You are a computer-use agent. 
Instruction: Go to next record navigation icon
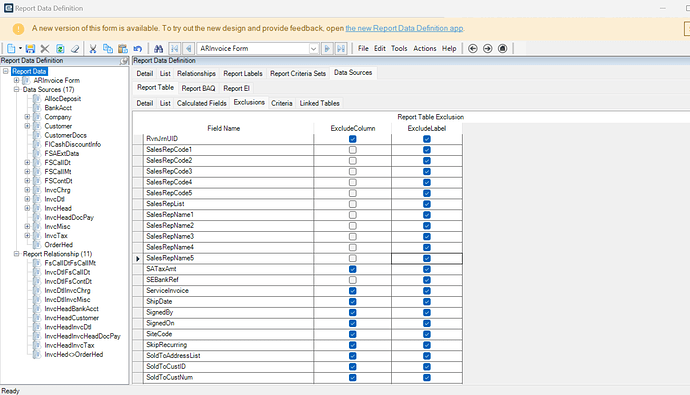(x=327, y=48)
